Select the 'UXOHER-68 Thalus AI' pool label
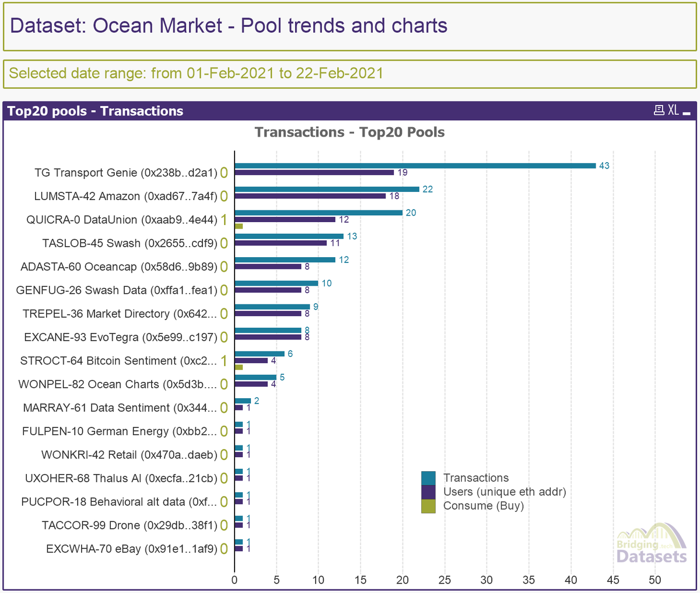This screenshot has width=700, height=593. click(121, 479)
